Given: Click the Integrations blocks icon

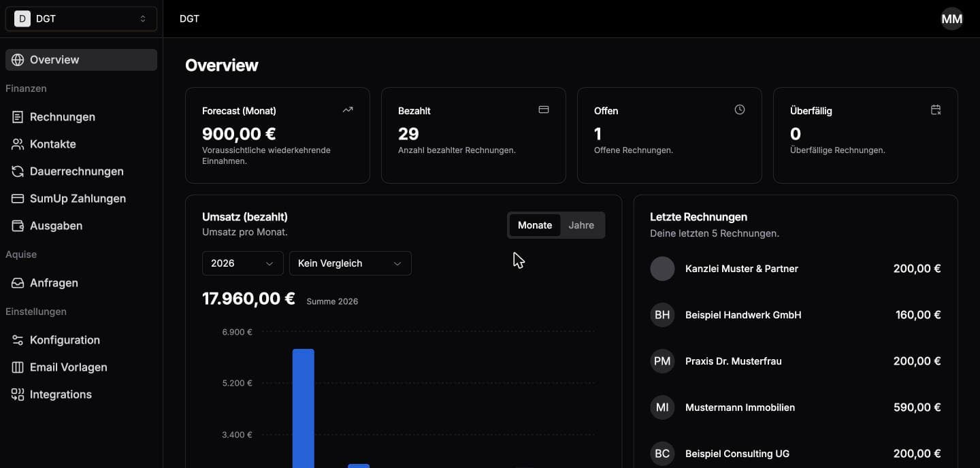Looking at the screenshot, I should coord(18,395).
